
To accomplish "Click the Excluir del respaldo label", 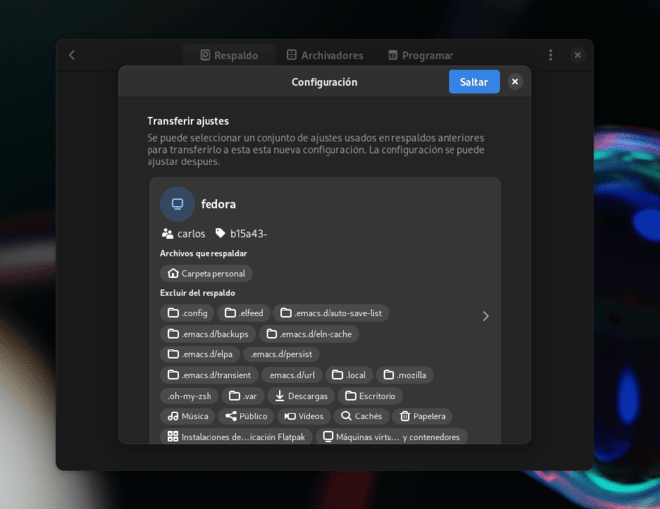I will click(197, 293).
